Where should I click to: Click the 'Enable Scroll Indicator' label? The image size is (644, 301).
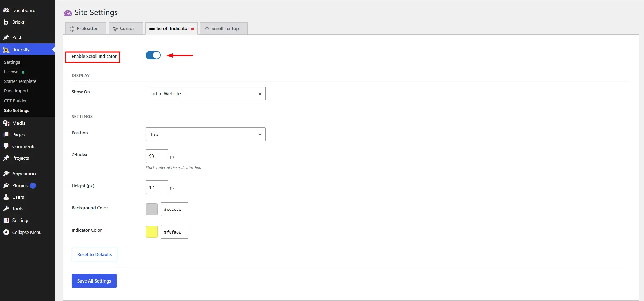coord(94,56)
